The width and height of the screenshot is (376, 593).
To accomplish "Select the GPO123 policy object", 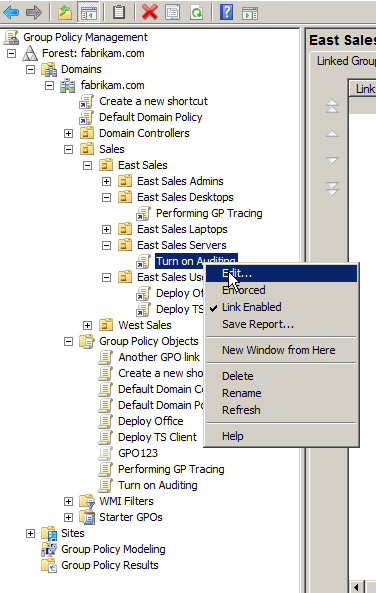I will coord(138,453).
